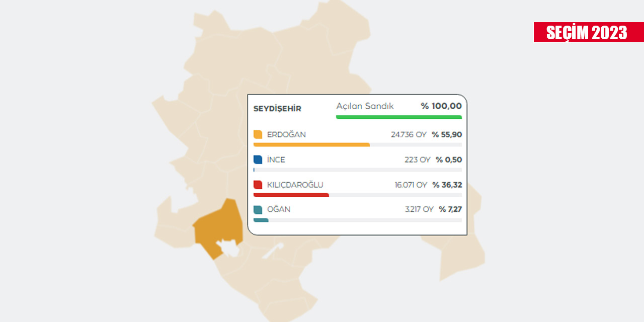
Task: Click Erdoğan's % 55,90 percentage
Action: point(447,135)
